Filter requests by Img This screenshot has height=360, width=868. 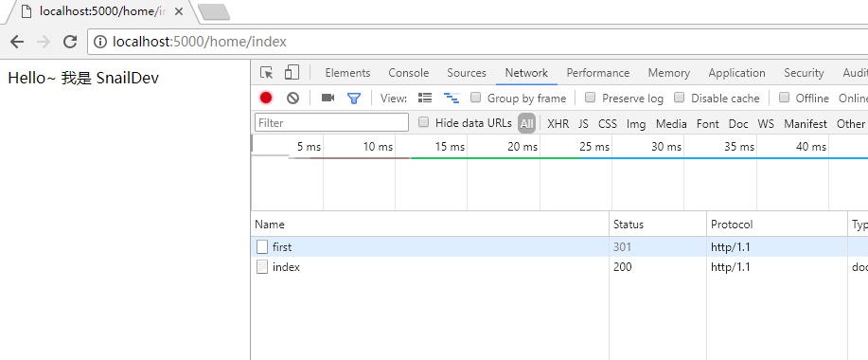point(636,123)
